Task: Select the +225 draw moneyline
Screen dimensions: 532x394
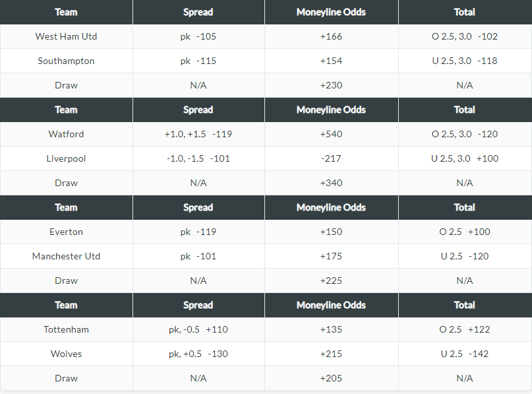Action: (331, 280)
